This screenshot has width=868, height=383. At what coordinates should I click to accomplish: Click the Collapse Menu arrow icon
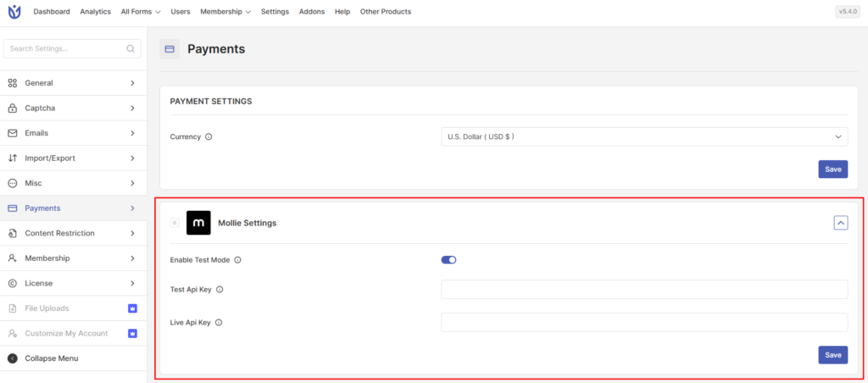click(x=13, y=358)
